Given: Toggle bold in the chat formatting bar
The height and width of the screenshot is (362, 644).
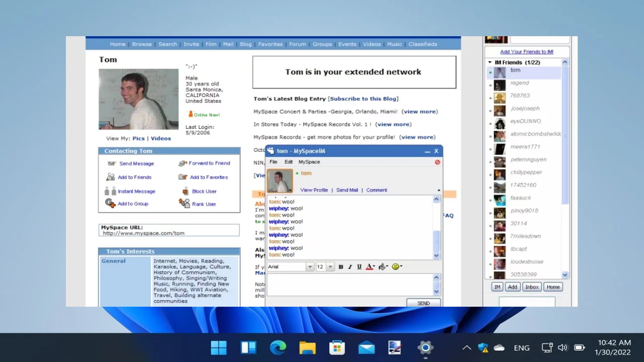Looking at the screenshot, I should 341,267.
